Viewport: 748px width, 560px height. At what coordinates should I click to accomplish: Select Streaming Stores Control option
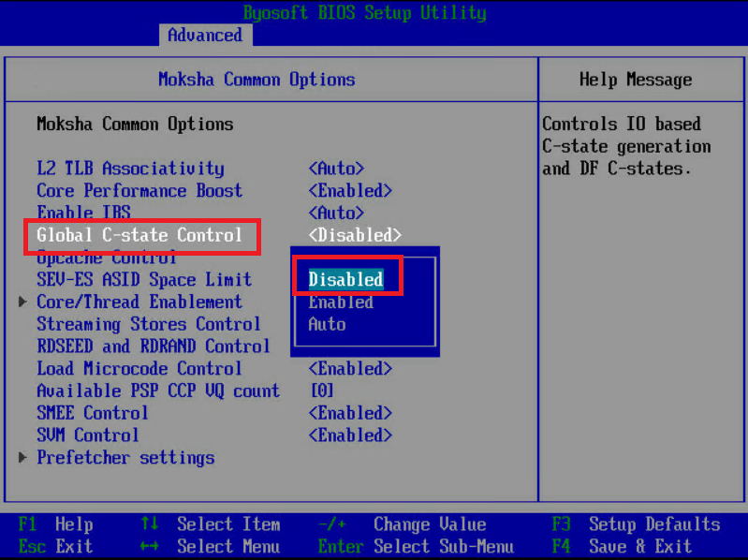click(x=149, y=324)
